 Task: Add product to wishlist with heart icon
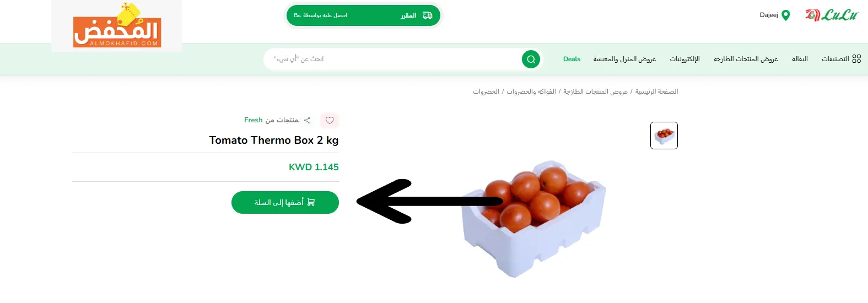[330, 120]
